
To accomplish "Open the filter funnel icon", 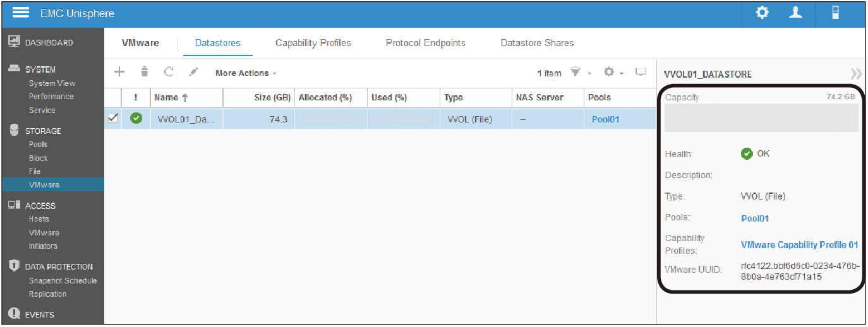I will pos(576,73).
